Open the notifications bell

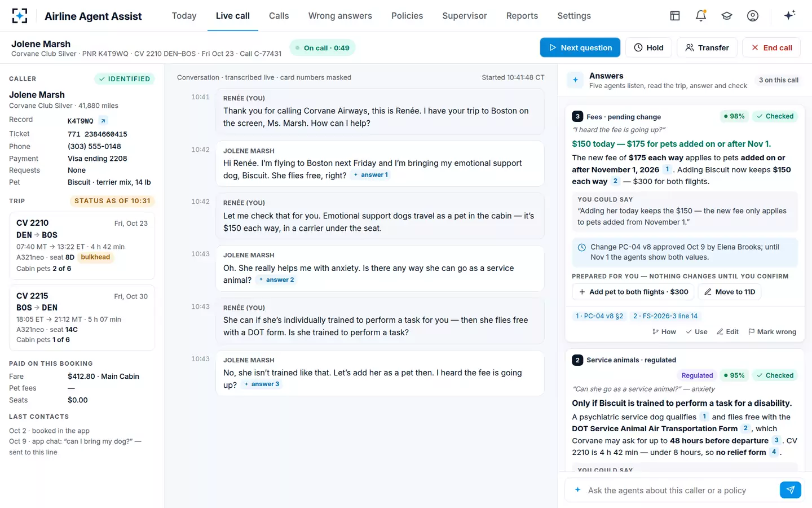pos(701,16)
